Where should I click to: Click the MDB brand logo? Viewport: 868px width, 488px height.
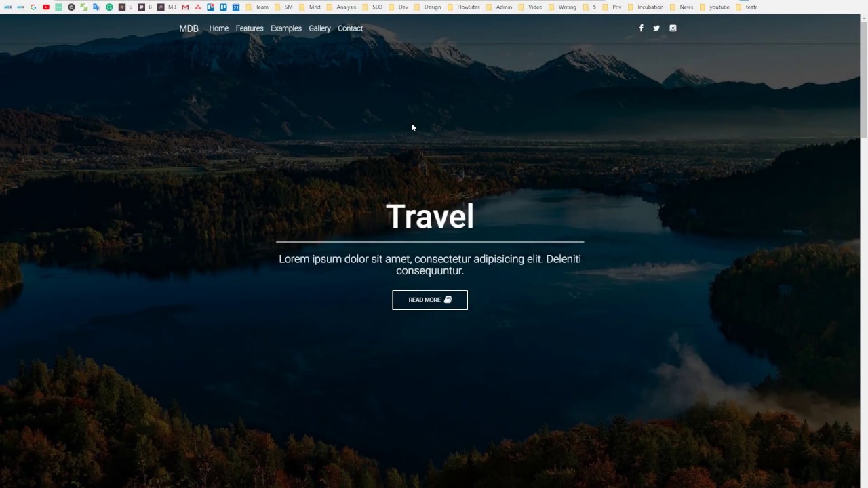[189, 28]
